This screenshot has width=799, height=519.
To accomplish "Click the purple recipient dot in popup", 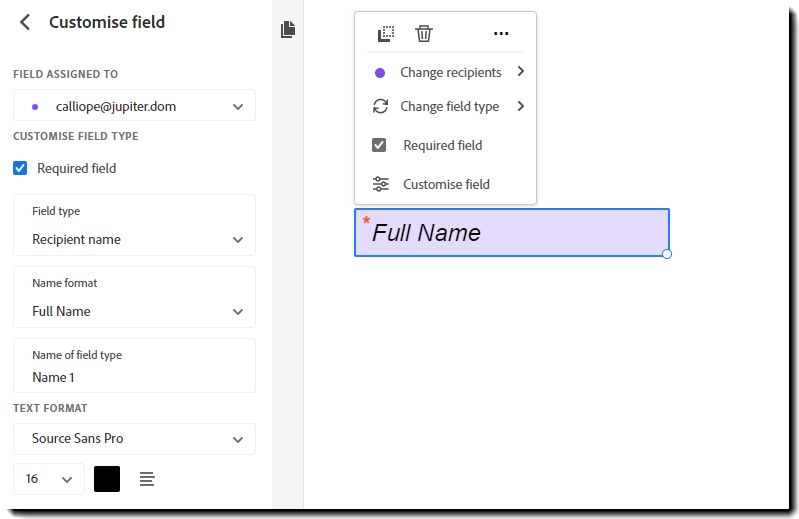I will pyautogui.click(x=380, y=73).
